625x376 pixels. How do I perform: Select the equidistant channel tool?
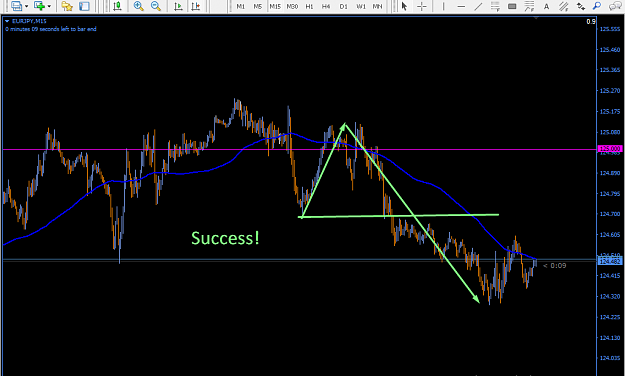pos(563,6)
